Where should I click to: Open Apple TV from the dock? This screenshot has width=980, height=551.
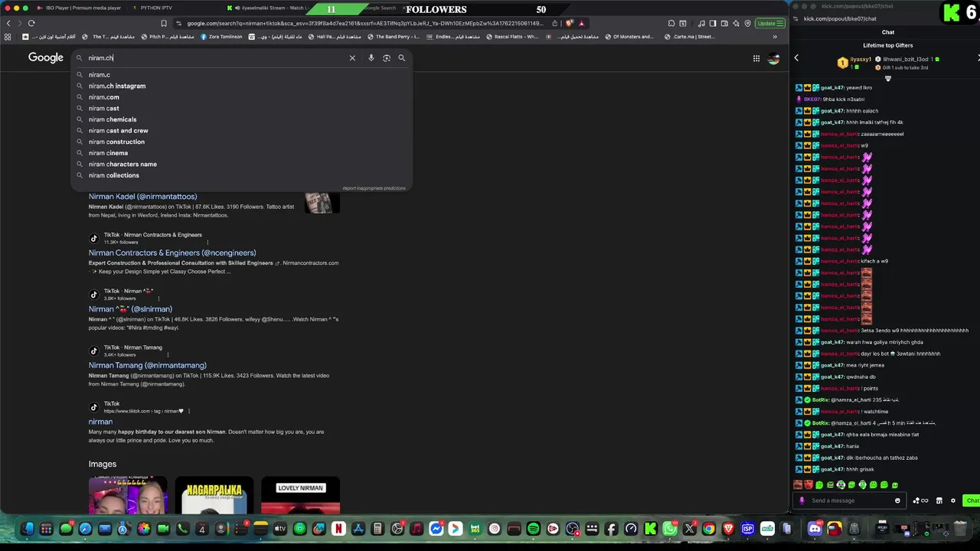click(x=280, y=529)
